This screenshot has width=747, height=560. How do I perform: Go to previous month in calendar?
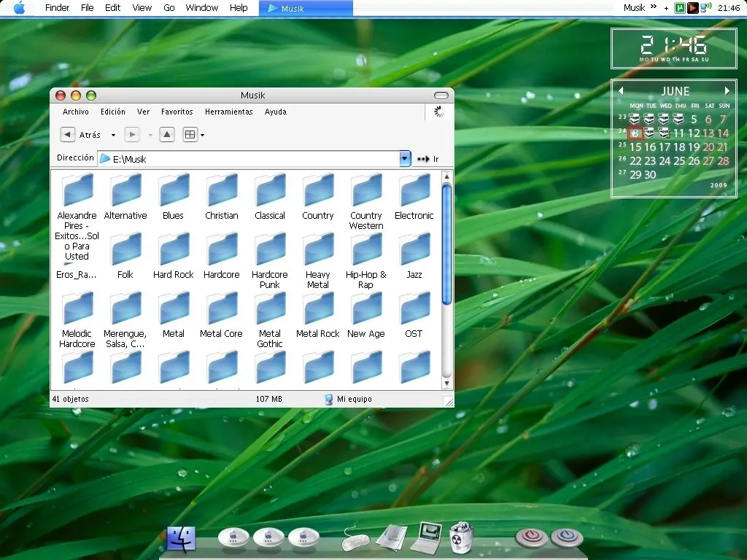pyautogui.click(x=621, y=90)
